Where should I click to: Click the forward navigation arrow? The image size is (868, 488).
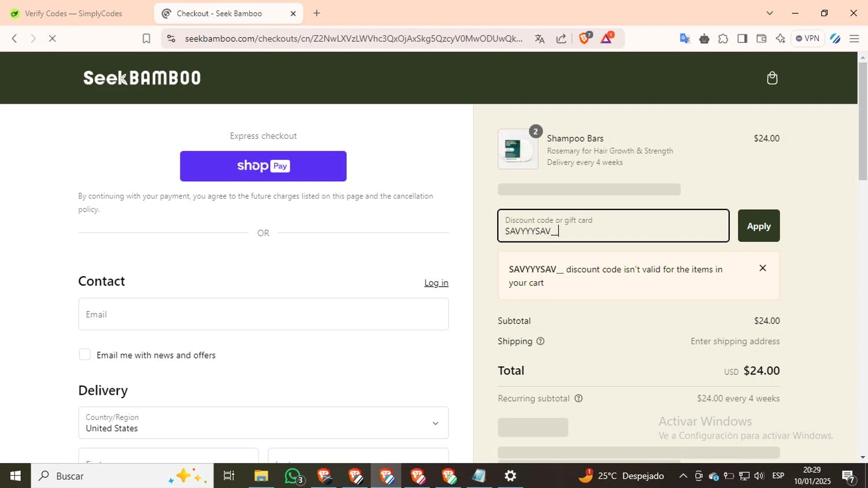33,39
